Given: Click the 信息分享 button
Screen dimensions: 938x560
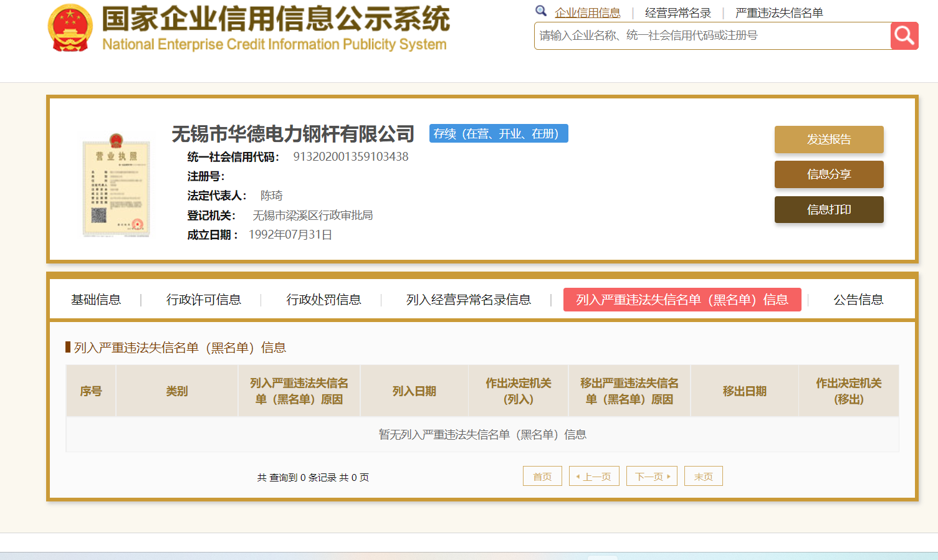Looking at the screenshot, I should tap(829, 174).
